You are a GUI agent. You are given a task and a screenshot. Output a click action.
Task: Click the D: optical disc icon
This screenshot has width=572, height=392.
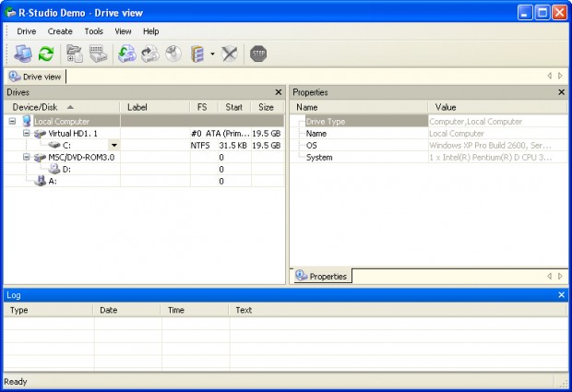(x=54, y=169)
